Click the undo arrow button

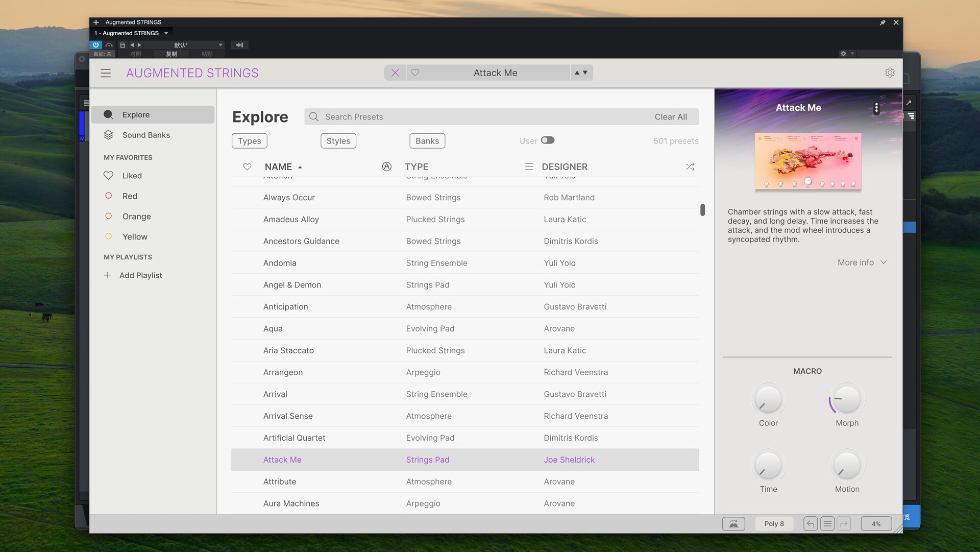point(811,524)
